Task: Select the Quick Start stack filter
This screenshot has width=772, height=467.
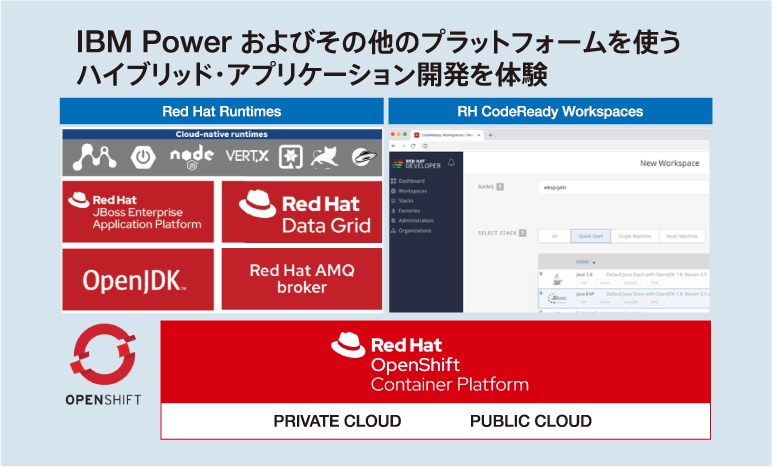Action: (590, 236)
